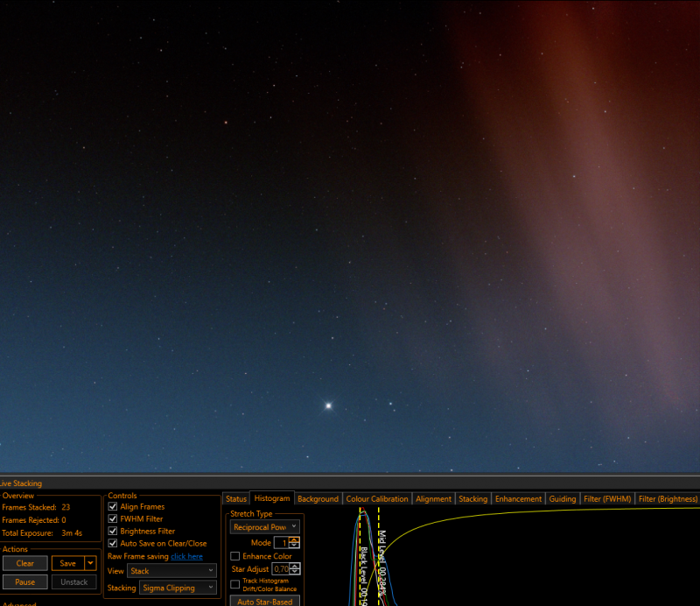Open the raw frame saving 'click here' link
This screenshot has height=606, width=700.
pyautogui.click(x=186, y=556)
